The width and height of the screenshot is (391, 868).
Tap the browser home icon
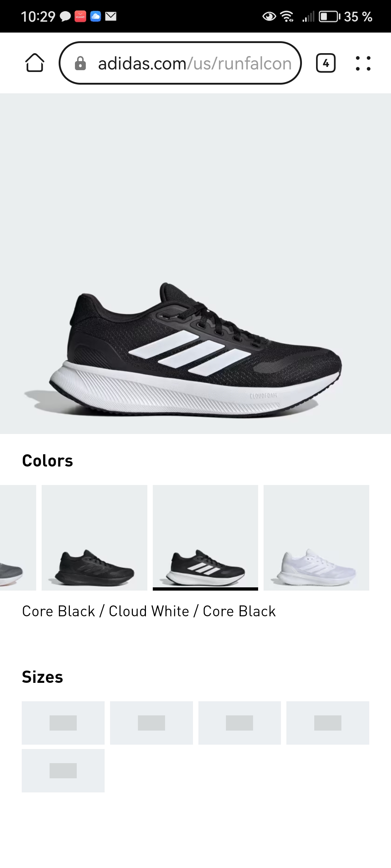35,63
